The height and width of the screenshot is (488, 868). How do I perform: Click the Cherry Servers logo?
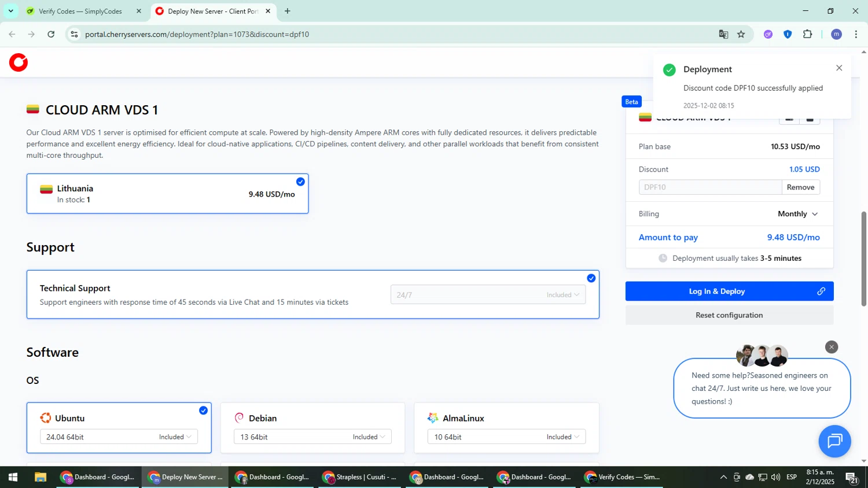click(19, 62)
